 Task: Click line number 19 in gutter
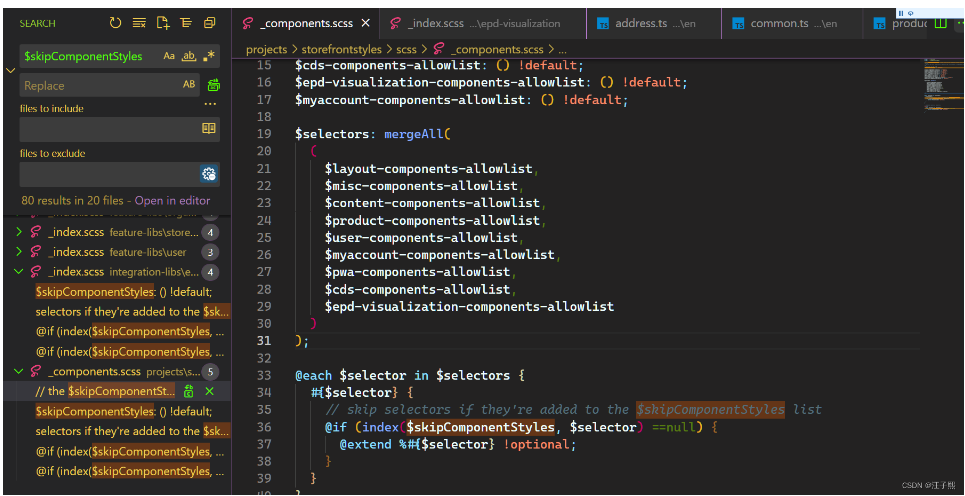click(x=263, y=134)
